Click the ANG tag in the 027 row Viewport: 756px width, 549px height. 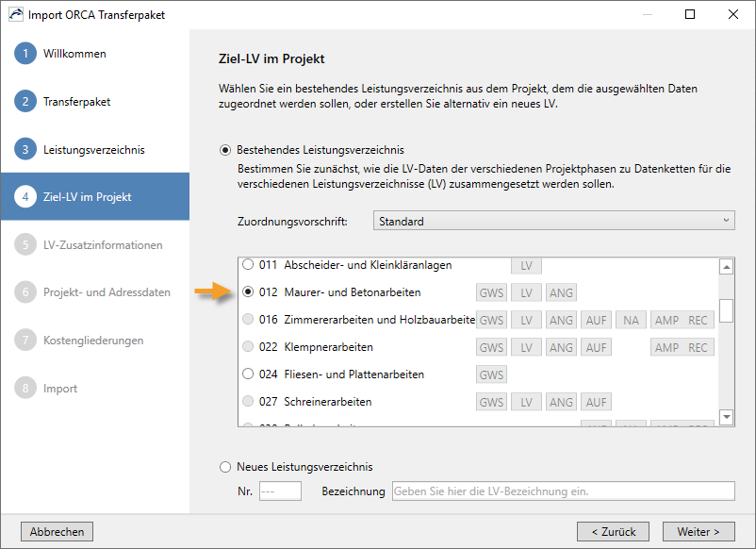pos(561,403)
